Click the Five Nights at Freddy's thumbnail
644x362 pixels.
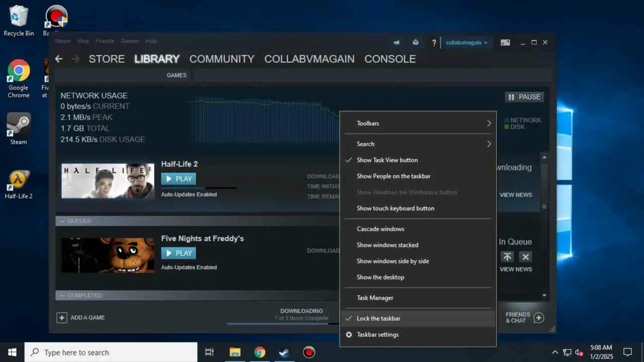click(108, 255)
